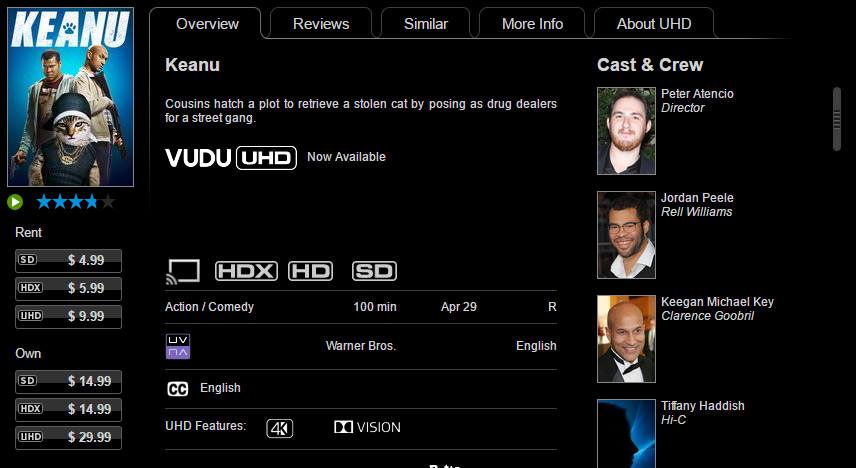
Task: Go to the More Info tab
Action: (x=532, y=23)
